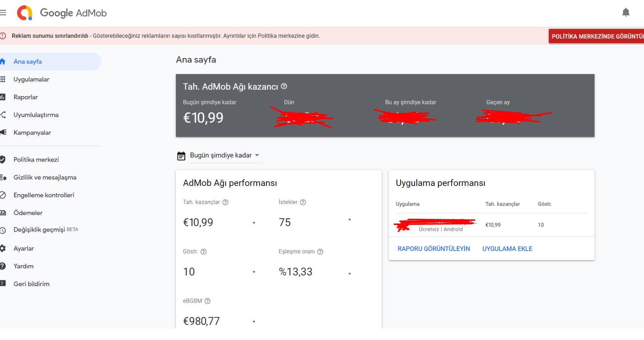Screen dimensions: 644x340
Task: Click the help icon next to Tah. kazançlar
Action: point(225,202)
